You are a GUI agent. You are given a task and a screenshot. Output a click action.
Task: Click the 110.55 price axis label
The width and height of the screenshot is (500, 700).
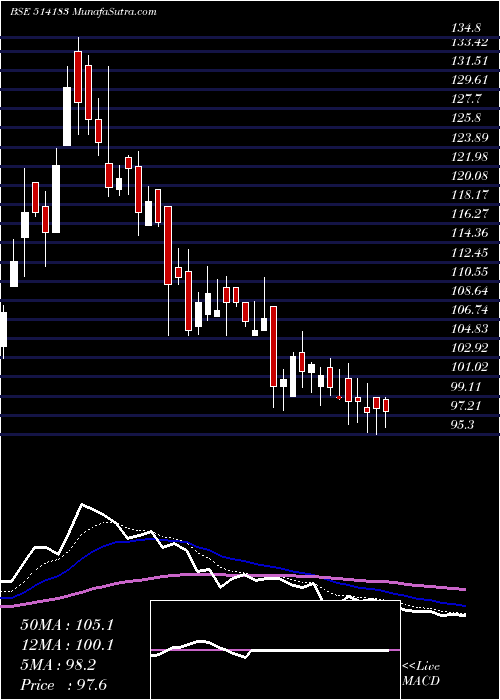pos(471,271)
